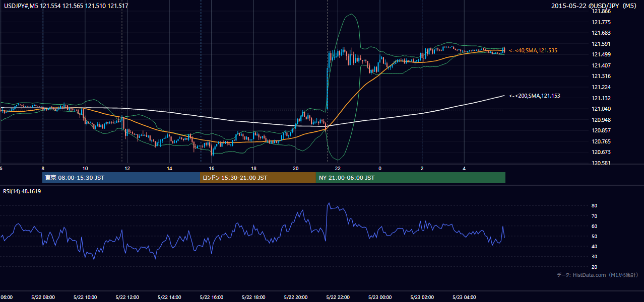The image size is (644, 302).
Task: Click the 5/22 20:00 time label
Action: 296,297
